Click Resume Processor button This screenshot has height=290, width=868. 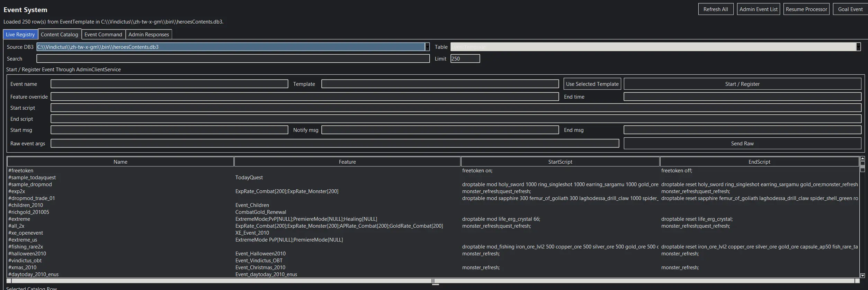pos(806,9)
